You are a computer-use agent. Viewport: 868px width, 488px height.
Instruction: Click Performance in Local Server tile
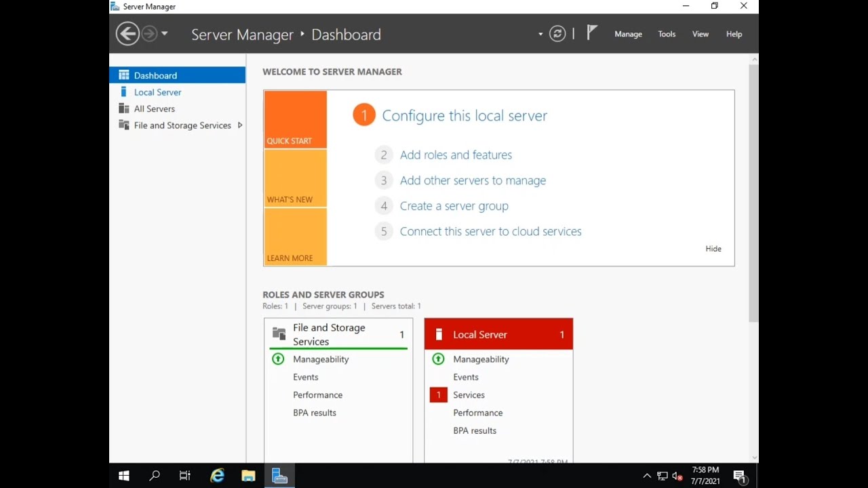pyautogui.click(x=478, y=413)
